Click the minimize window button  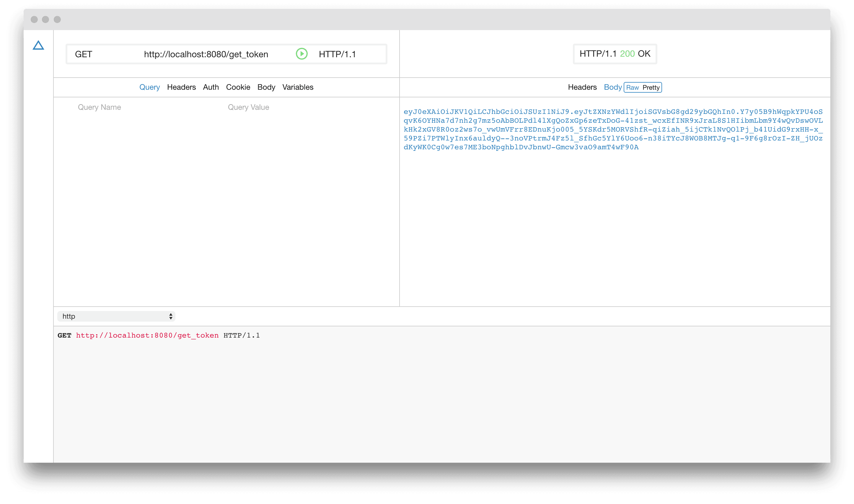(45, 19)
